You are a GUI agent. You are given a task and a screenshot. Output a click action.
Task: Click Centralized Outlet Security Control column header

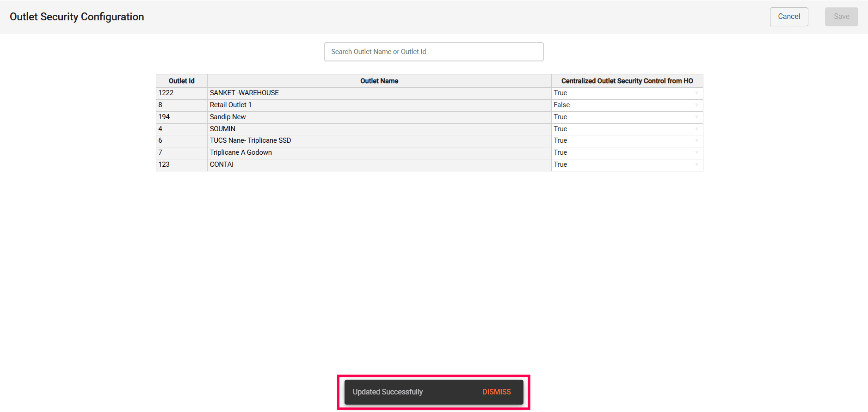pyautogui.click(x=627, y=81)
